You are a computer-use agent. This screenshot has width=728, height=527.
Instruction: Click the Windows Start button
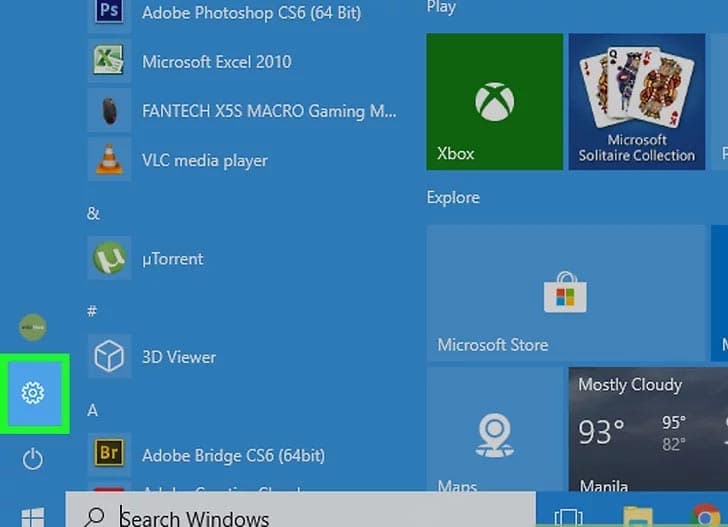(x=33, y=517)
